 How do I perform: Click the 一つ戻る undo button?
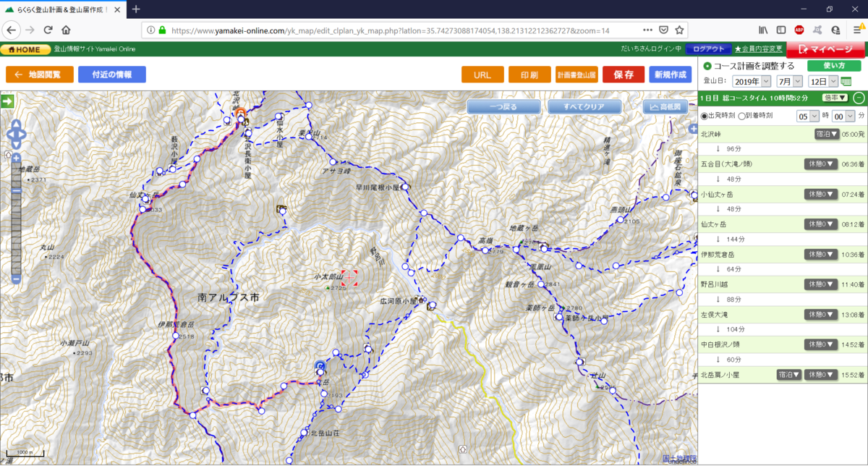503,106
